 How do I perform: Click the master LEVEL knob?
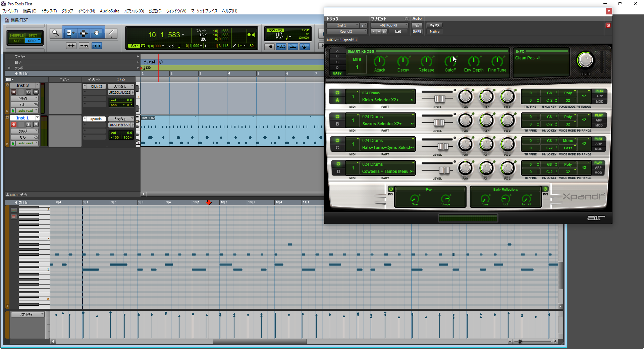[585, 60]
